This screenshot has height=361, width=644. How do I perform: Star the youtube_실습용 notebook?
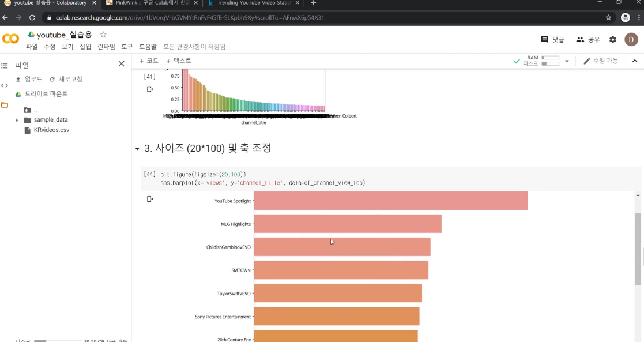pos(103,35)
